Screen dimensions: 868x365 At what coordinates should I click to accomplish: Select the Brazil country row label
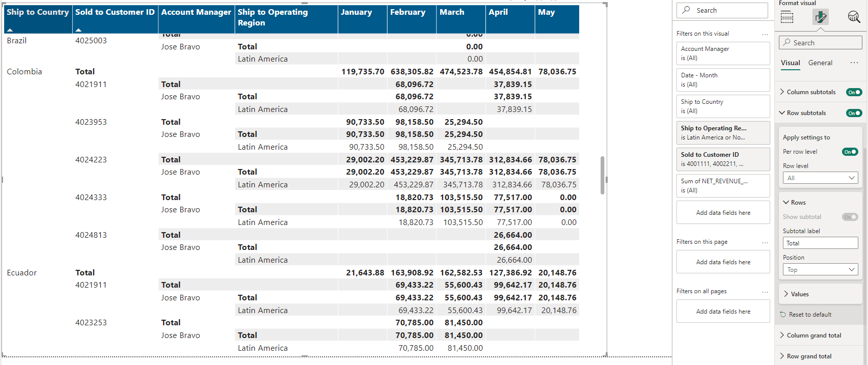pyautogui.click(x=17, y=41)
